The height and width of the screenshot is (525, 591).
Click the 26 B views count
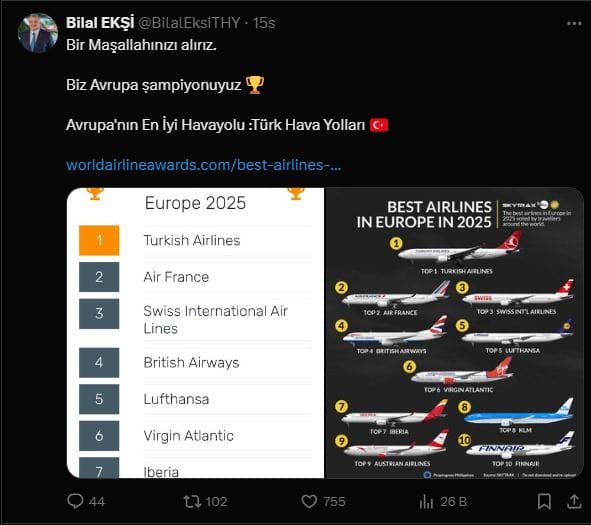[x=453, y=502]
